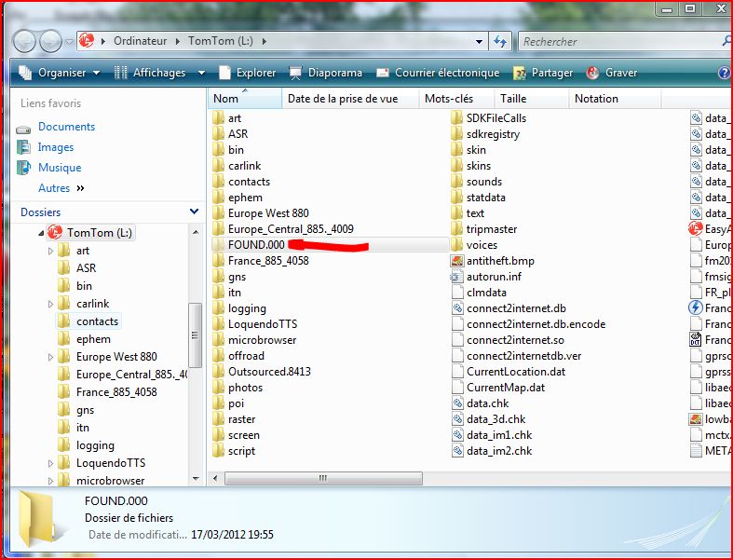Click the refresh icon beside address bar
733x560 pixels.
pyautogui.click(x=500, y=42)
